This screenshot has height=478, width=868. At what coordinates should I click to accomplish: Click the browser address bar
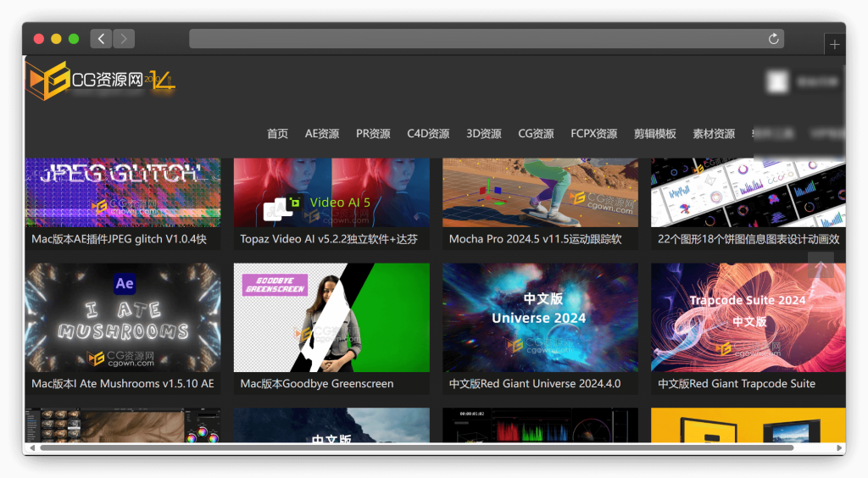[475, 39]
